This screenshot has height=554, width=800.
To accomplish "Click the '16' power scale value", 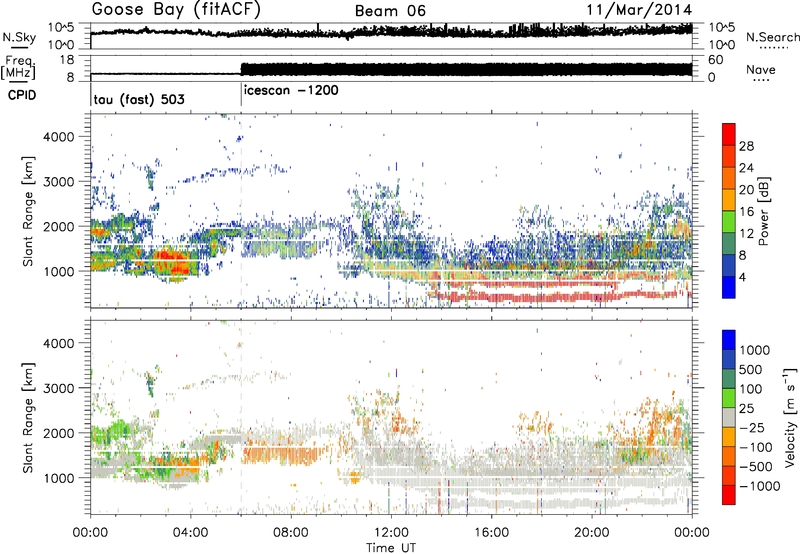I will (x=746, y=212).
